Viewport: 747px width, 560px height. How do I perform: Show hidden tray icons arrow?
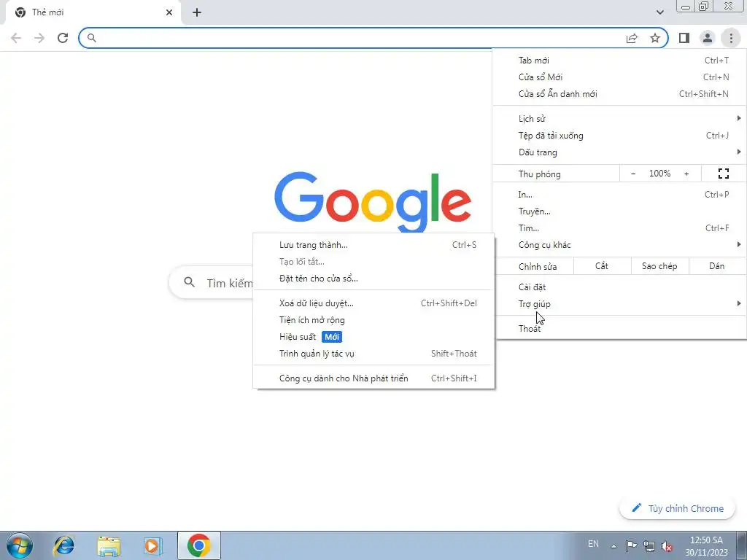point(614,546)
